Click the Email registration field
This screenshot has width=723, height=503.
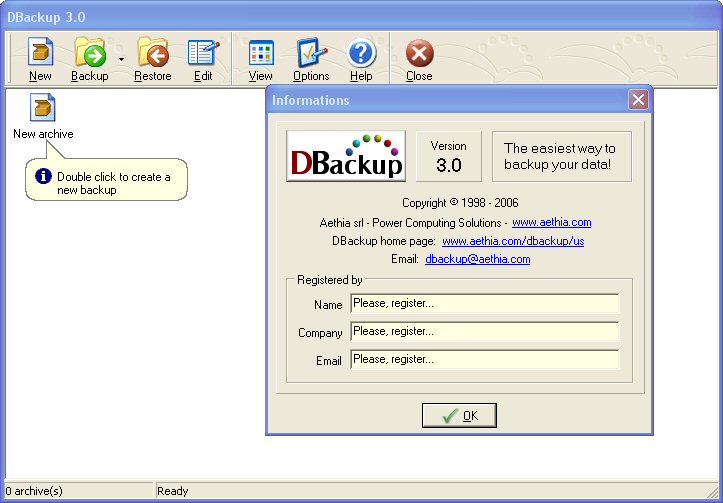point(485,360)
